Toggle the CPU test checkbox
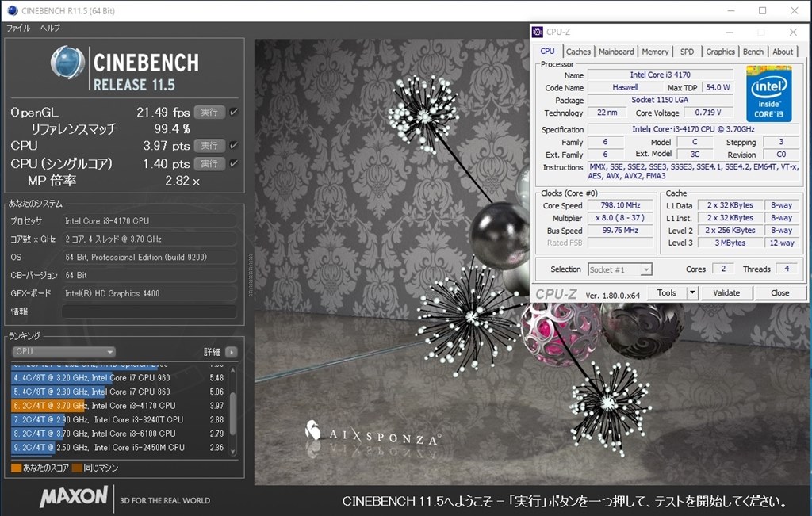The image size is (812, 516). 234,146
